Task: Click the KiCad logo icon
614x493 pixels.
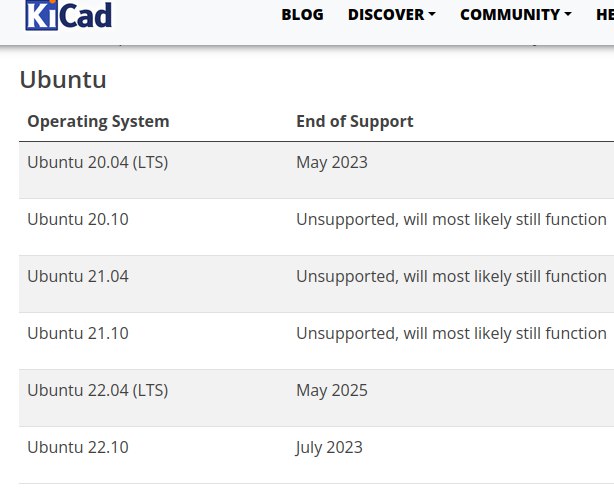Action: tap(69, 15)
